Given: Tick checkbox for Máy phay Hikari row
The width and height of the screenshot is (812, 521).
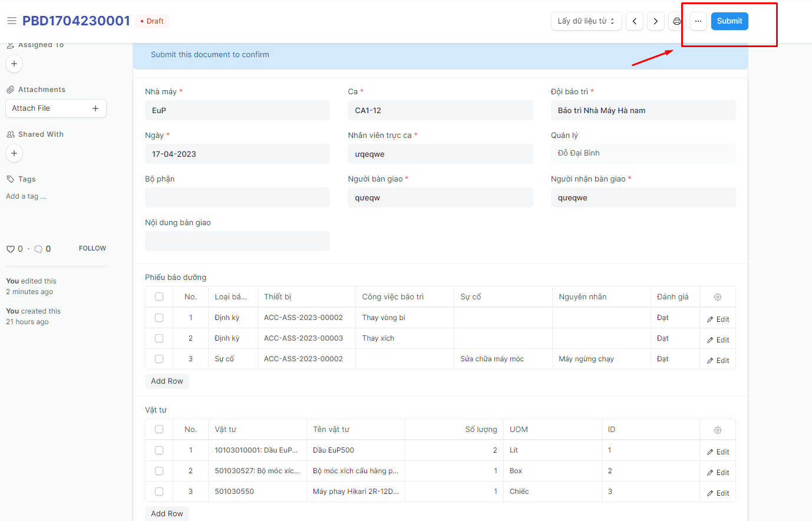Looking at the screenshot, I should (x=159, y=492).
